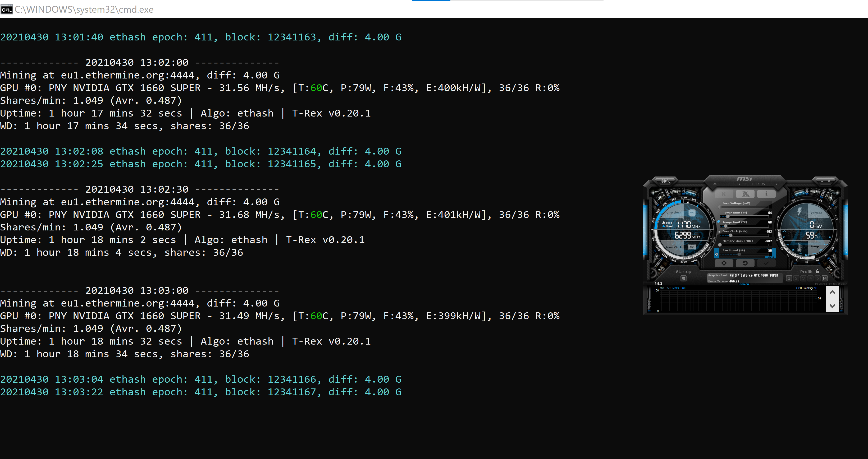Select Afterburner profile slot 1
The width and height of the screenshot is (868, 459).
pyautogui.click(x=789, y=279)
